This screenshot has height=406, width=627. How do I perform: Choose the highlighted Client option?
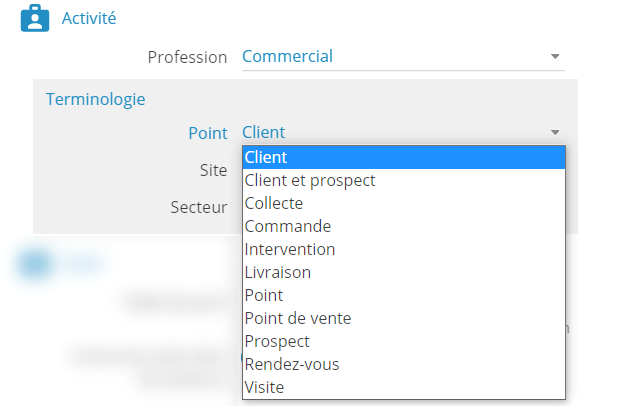404,157
